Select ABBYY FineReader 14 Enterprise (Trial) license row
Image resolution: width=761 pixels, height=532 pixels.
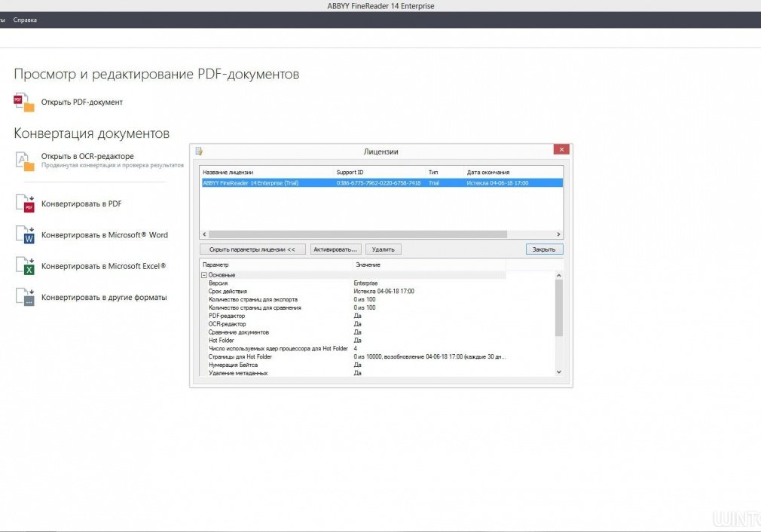click(x=381, y=183)
